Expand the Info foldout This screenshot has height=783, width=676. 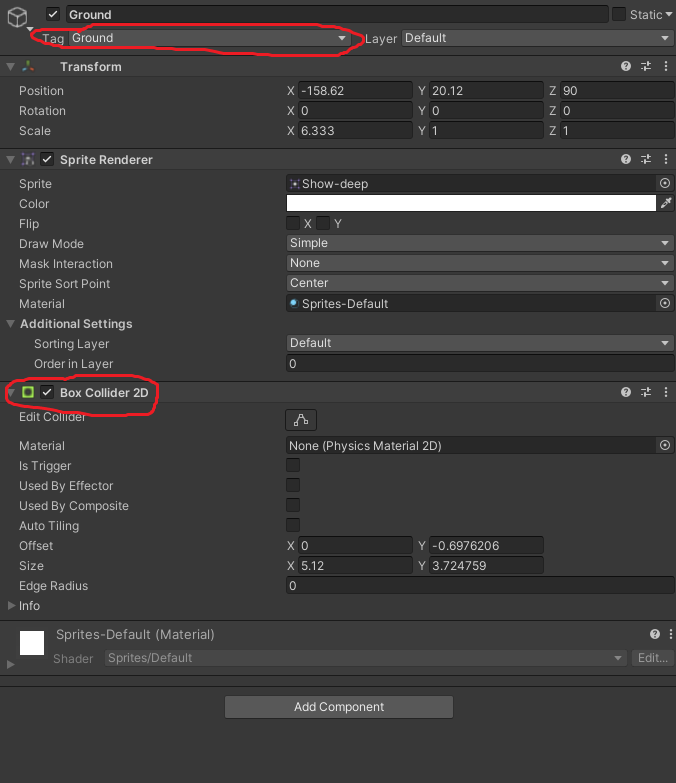11,605
